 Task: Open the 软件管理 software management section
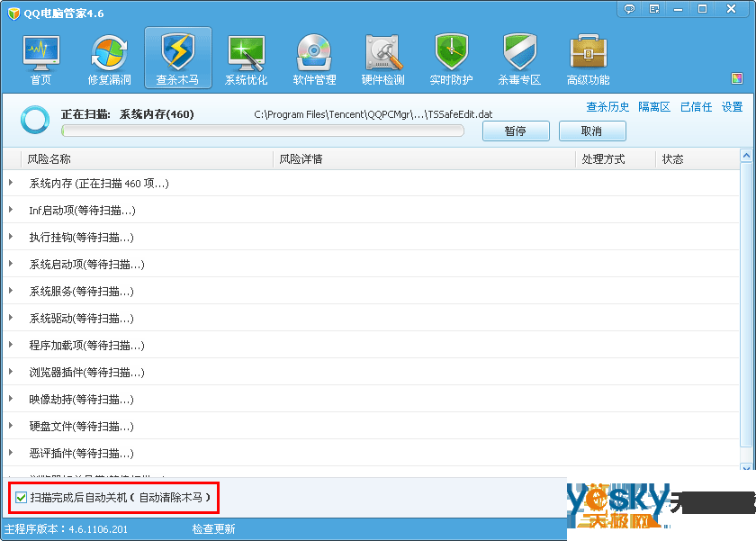tap(314, 59)
